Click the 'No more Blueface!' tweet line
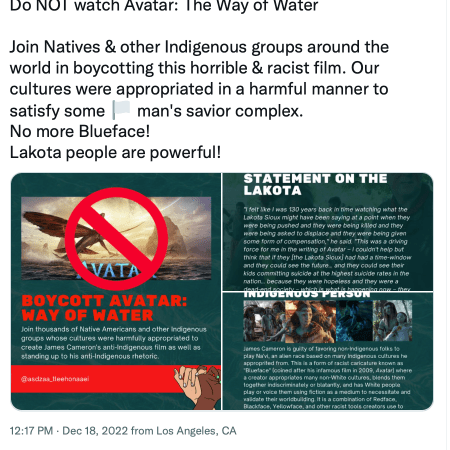Viewport: 450px width, 450px height. (80, 131)
